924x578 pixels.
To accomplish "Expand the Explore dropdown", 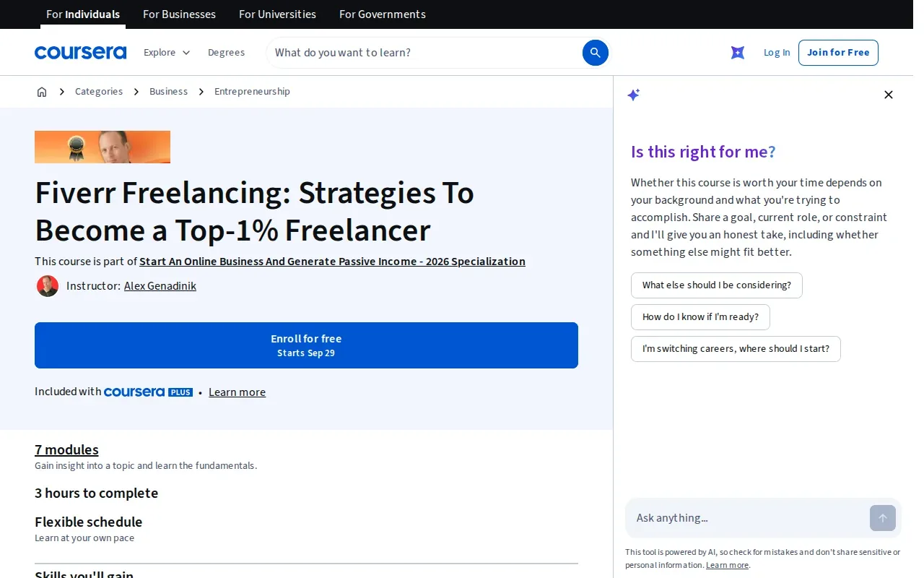I will (x=167, y=53).
